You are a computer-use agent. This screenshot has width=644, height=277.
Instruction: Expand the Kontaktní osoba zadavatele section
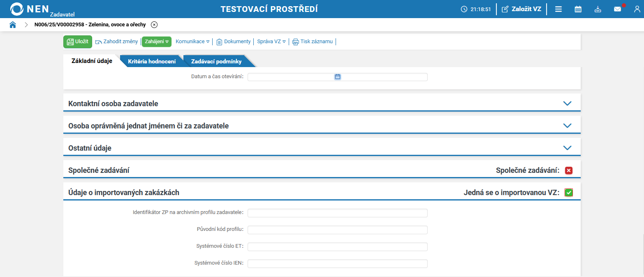pos(567,103)
